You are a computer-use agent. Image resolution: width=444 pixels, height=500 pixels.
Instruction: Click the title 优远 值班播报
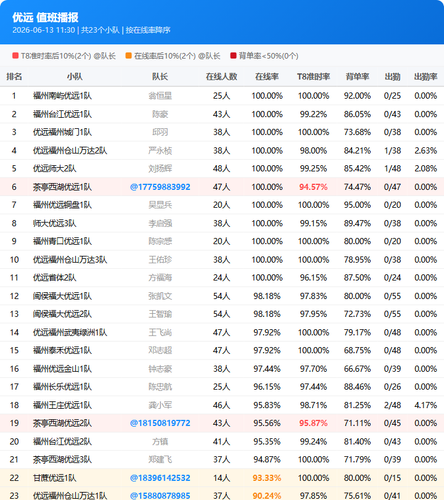pyautogui.click(x=45, y=17)
